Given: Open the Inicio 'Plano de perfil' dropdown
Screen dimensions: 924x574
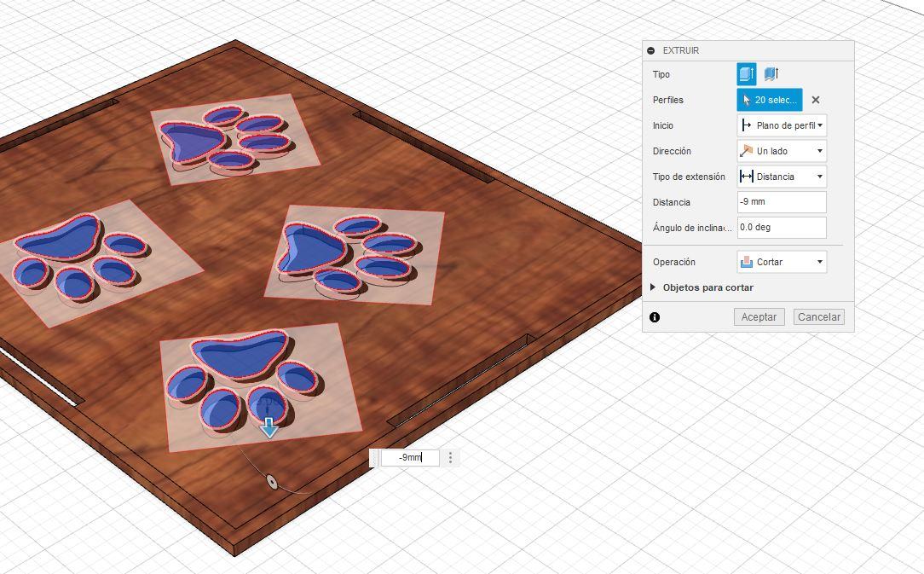Looking at the screenshot, I should click(x=782, y=125).
